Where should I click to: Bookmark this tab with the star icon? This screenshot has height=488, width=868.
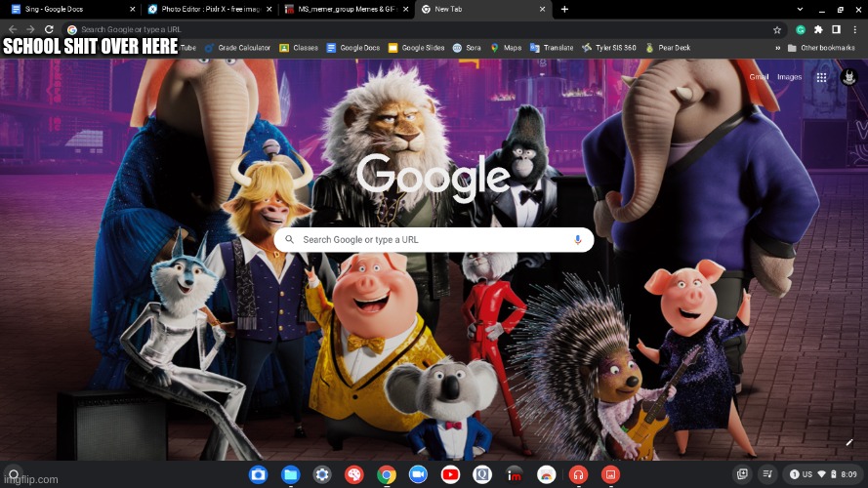777,30
